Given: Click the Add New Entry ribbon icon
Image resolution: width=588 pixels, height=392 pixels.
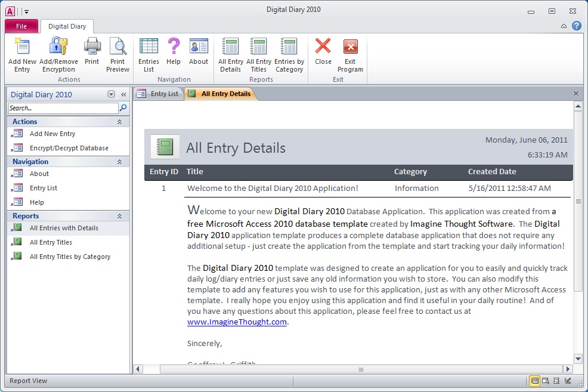Looking at the screenshot, I should click(22, 55).
